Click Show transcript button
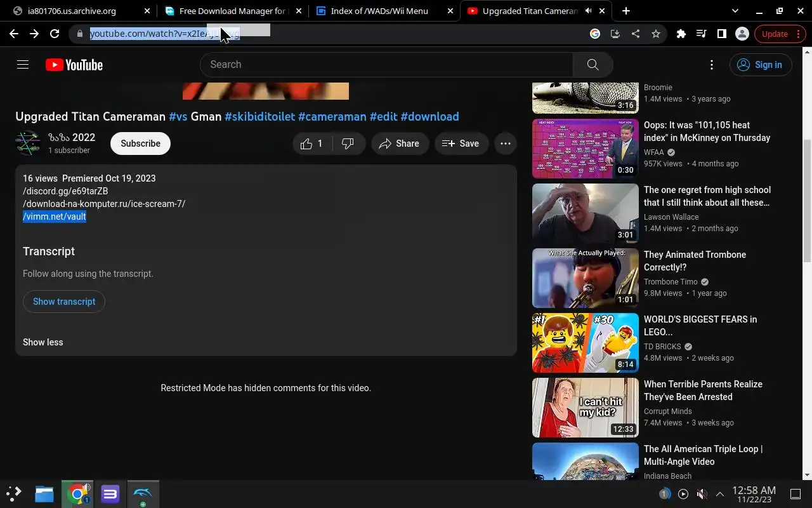Screen dimensions: 812x508 pyautogui.click(x=64, y=302)
